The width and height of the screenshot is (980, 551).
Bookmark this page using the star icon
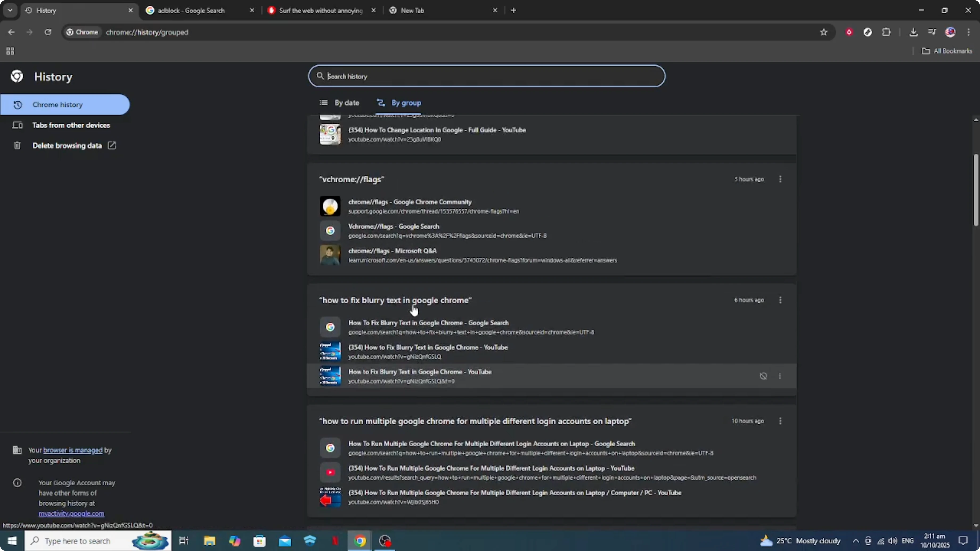[823, 32]
